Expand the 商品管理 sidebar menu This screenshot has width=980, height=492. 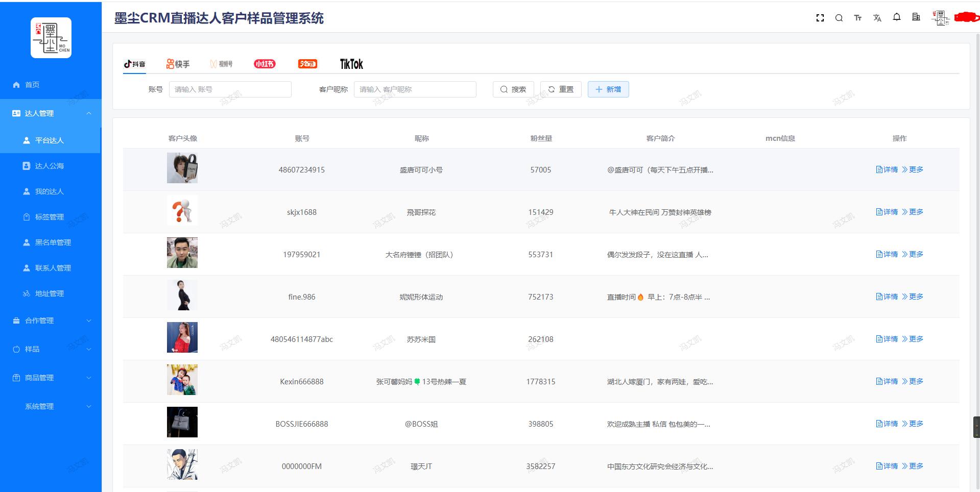(51, 378)
